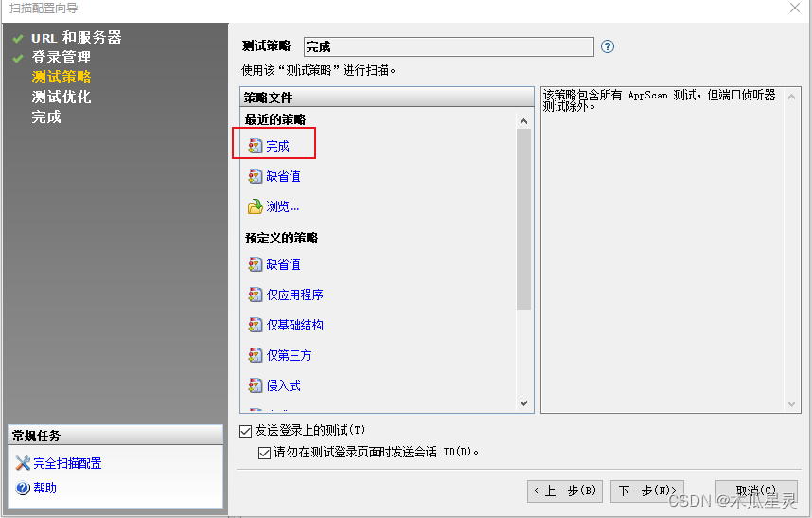
Task: Click the blue help icon beside 测试策略 field
Action: click(x=608, y=46)
